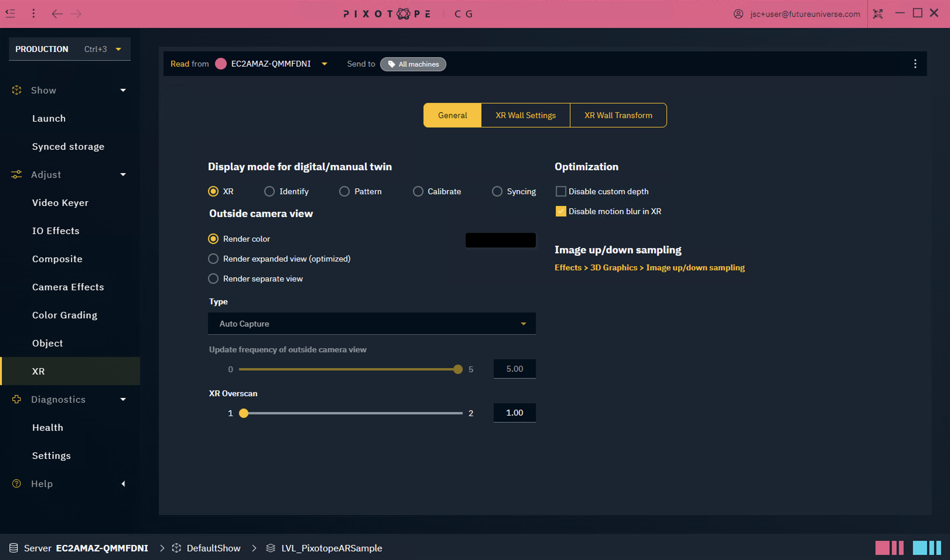Choose Render expanded view (optimized)
This screenshot has height=560, width=950.
click(x=213, y=259)
